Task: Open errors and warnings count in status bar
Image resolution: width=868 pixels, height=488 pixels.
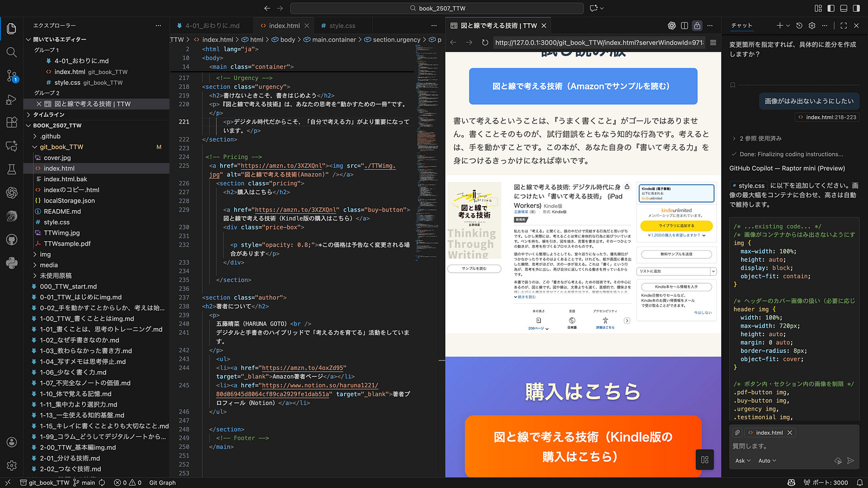Action: pyautogui.click(x=128, y=483)
